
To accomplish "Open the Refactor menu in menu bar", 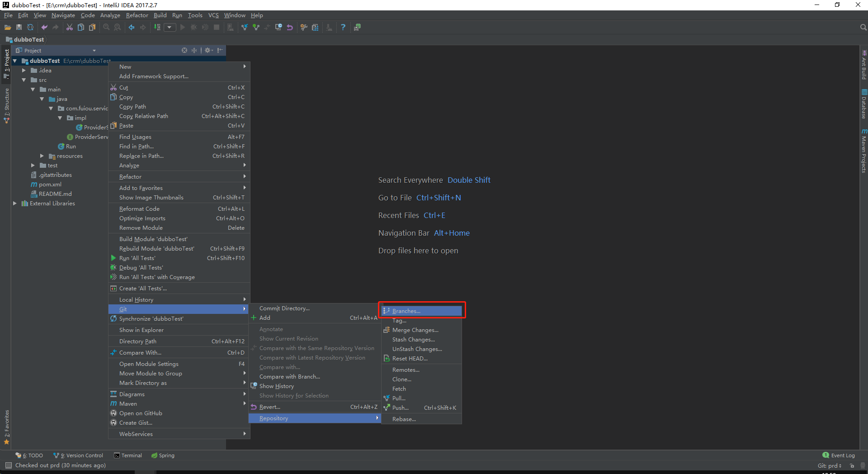I will (x=137, y=15).
